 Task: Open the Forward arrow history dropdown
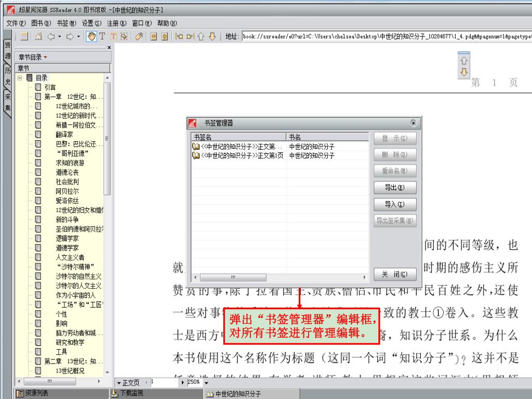78,36
